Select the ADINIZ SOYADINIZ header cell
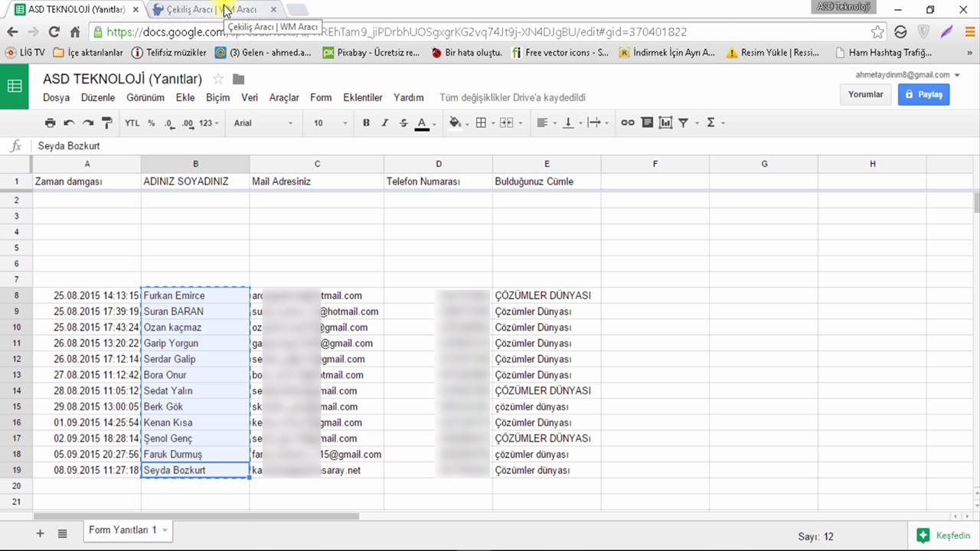Screen dimensions: 980x551 (195, 181)
